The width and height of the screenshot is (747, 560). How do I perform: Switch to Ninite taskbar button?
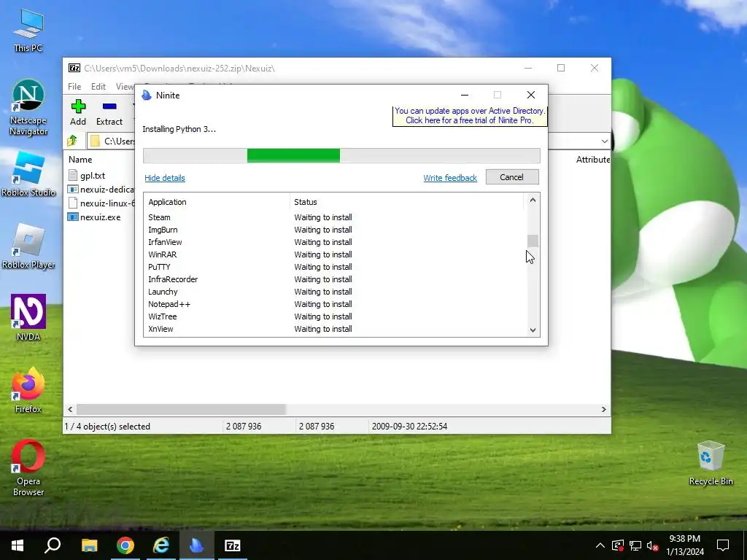point(197,545)
